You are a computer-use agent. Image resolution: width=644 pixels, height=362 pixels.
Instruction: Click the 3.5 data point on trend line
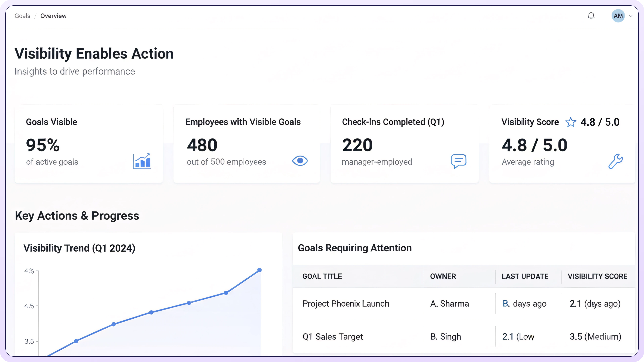[76, 341]
